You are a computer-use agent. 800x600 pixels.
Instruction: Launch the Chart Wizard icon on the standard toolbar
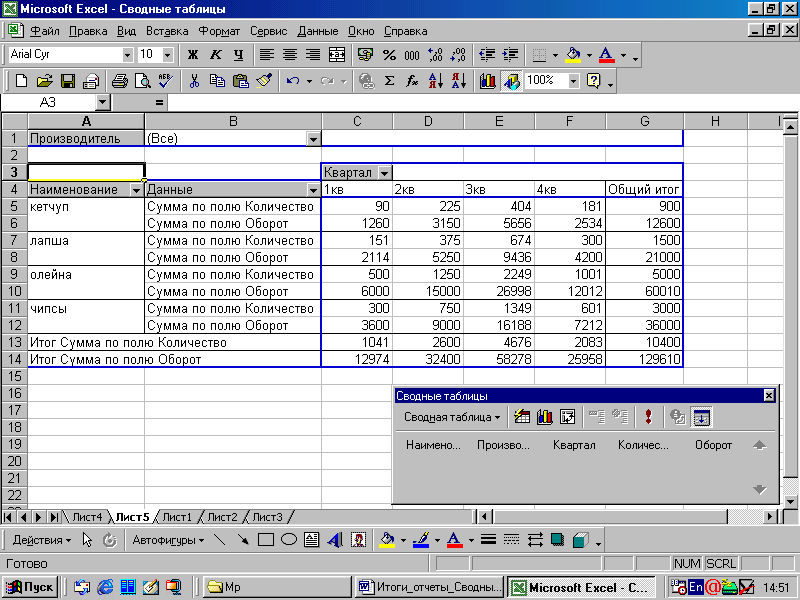(x=487, y=81)
